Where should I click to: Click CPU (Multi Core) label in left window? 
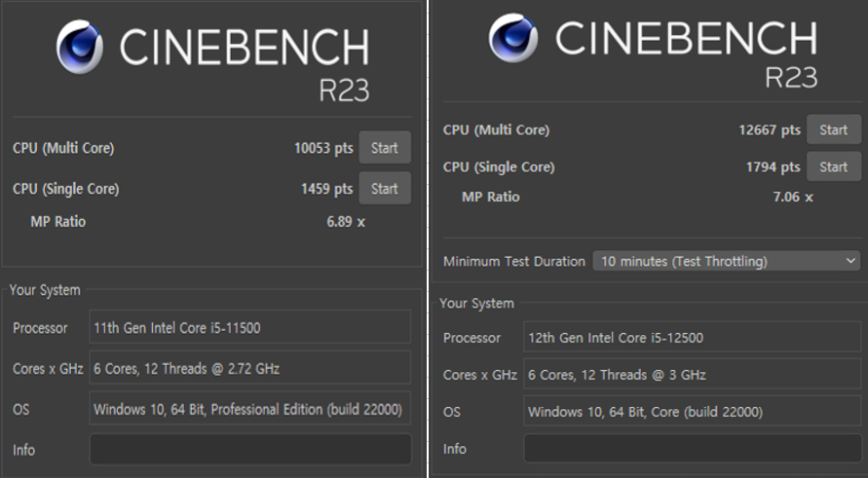coord(63,148)
